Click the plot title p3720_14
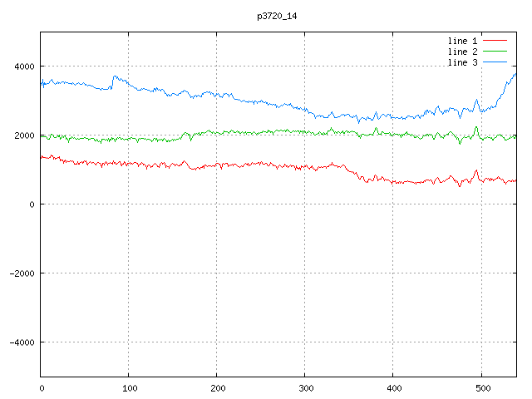 [277, 16]
